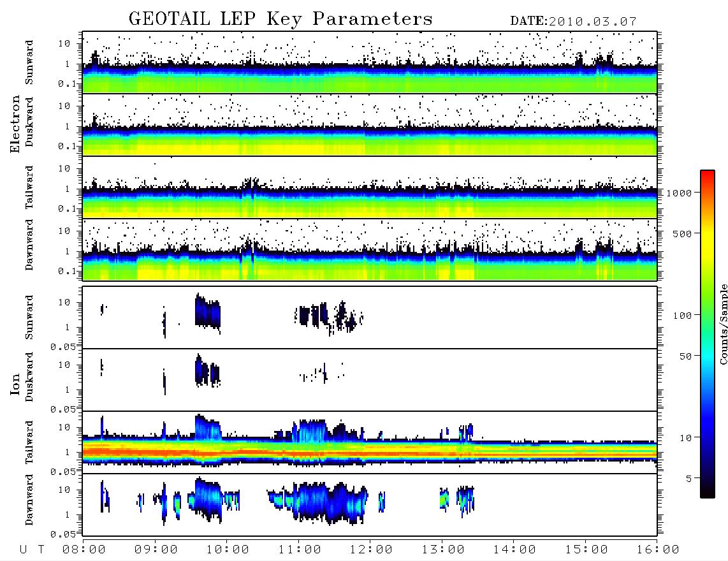Click the 1000 value on color scale

tap(680, 193)
